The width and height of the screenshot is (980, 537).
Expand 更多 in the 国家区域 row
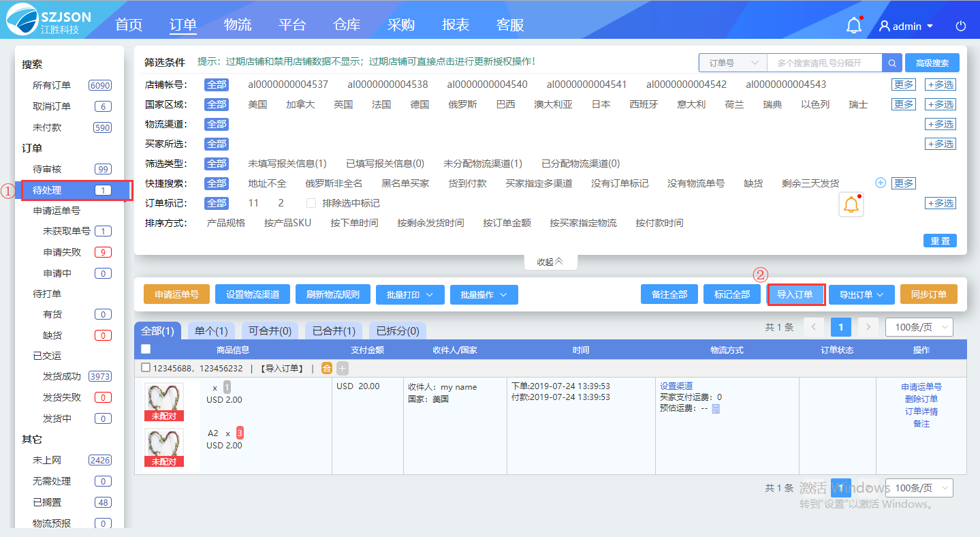904,104
